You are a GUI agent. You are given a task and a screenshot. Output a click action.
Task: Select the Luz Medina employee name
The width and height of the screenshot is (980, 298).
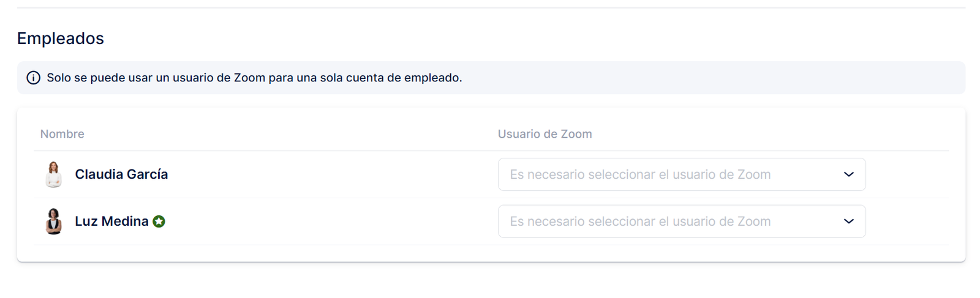(111, 222)
